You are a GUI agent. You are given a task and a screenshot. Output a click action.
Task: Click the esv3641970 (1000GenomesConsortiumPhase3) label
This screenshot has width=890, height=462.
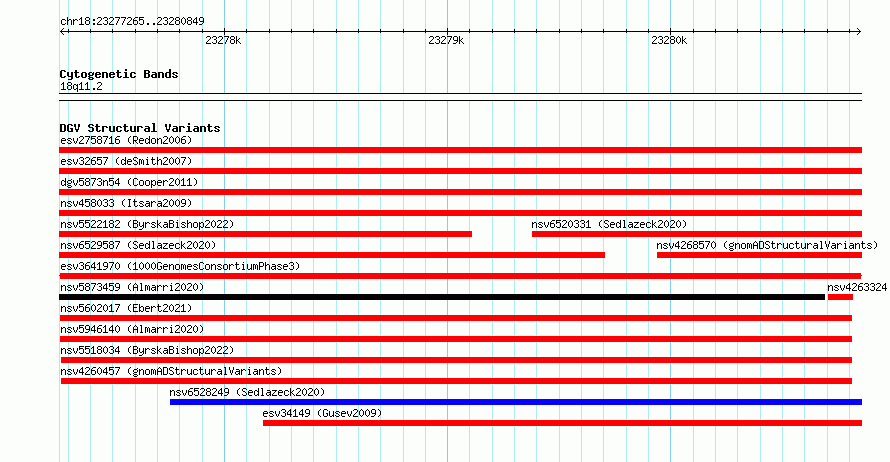pyautogui.click(x=180, y=266)
